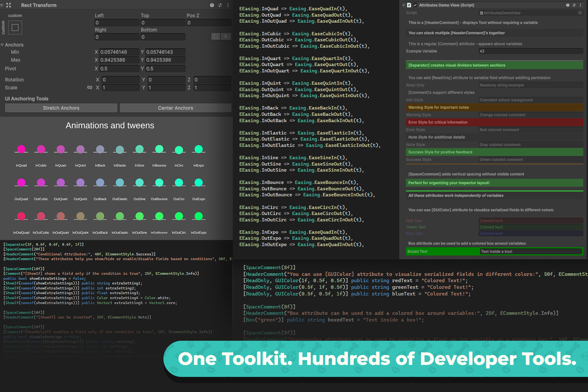Screen dimensions: 588x392
Task: Click 'Warning Style for important notes' banner
Action: click(495, 107)
